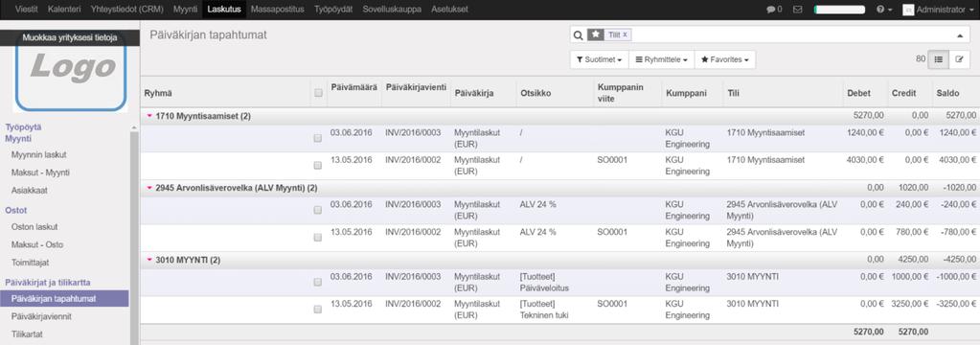Screen dimensions: 980x345
Task: Tick checkbox for ALV 24 % 240,00 € row
Action: click(x=318, y=210)
